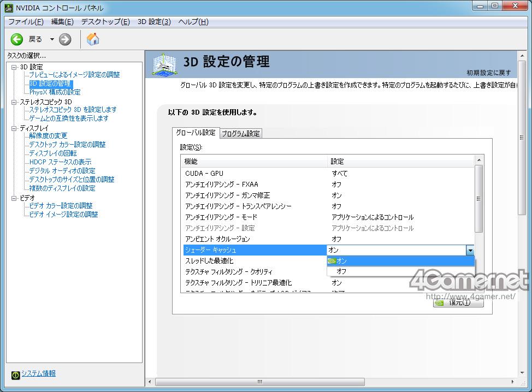
Task: Click 初期設定に戻す link
Action: point(488,73)
